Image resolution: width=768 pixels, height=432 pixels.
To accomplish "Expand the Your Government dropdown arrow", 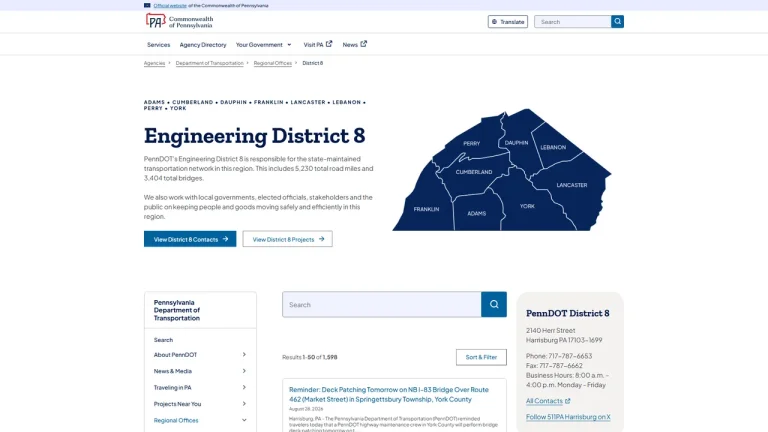I will point(289,45).
